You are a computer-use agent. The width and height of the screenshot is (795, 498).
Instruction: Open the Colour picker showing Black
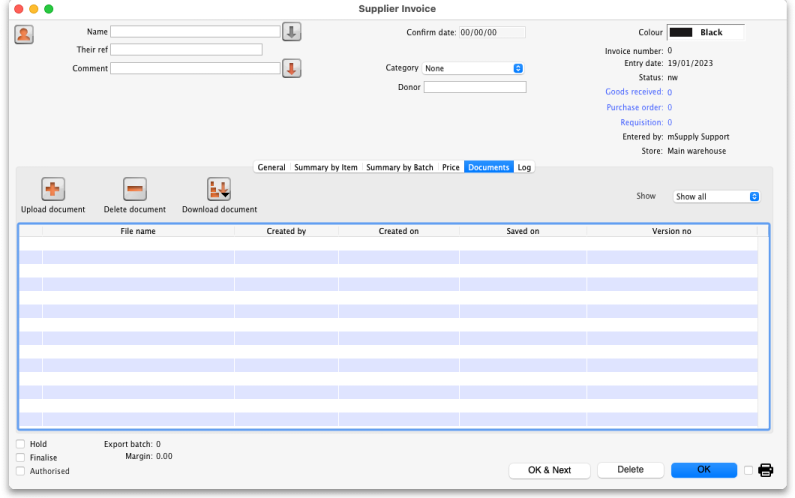pos(705,33)
